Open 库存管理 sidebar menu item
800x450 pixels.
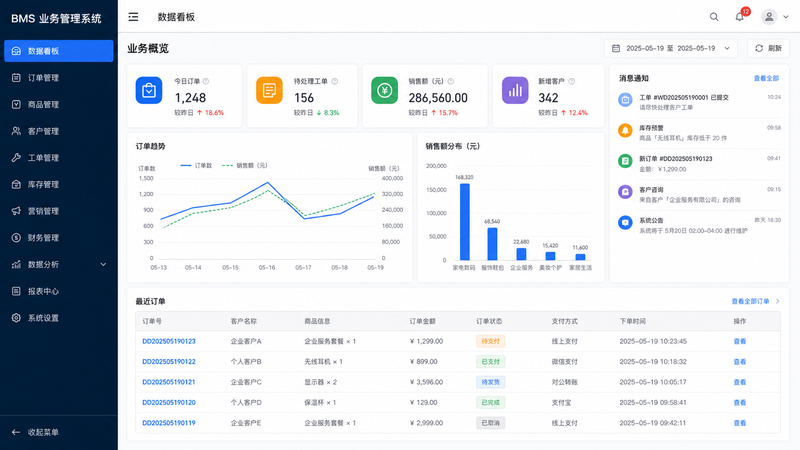pos(59,184)
